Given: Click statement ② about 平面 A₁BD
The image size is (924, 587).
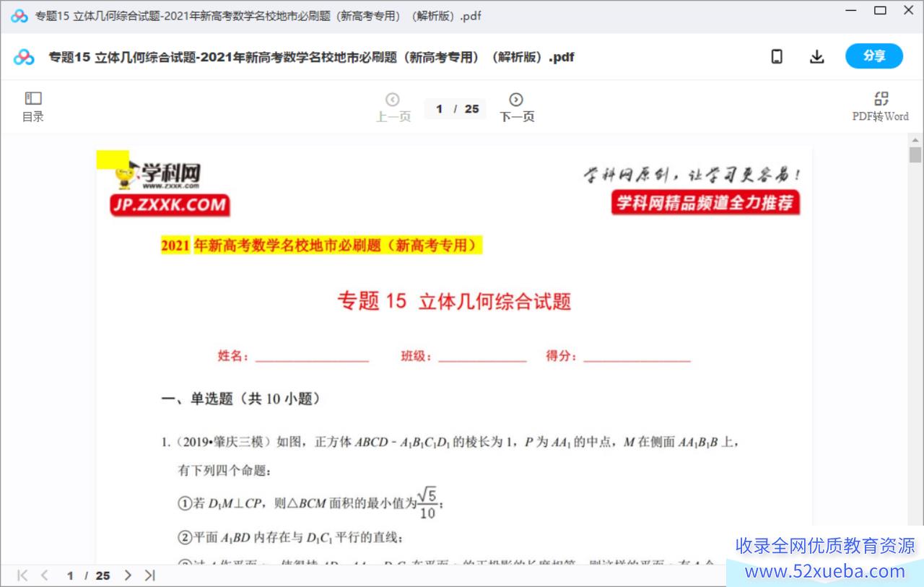Looking at the screenshot, I should [290, 538].
